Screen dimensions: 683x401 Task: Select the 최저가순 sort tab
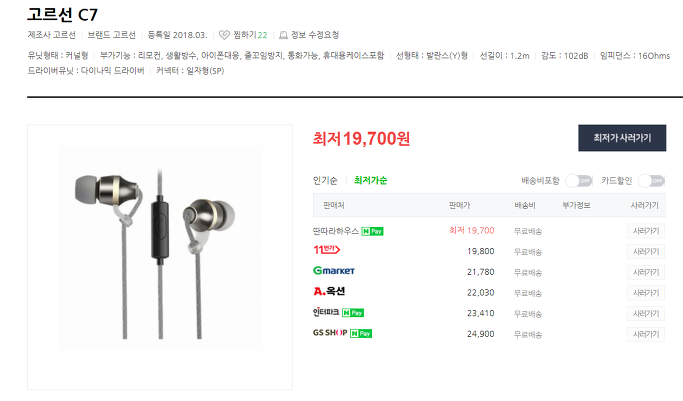(370, 180)
